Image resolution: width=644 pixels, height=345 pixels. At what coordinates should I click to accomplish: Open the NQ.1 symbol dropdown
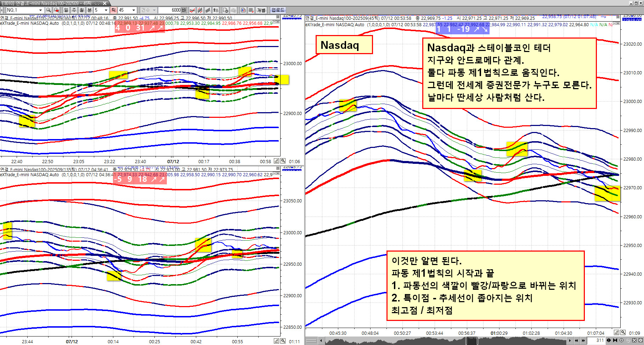40,10
